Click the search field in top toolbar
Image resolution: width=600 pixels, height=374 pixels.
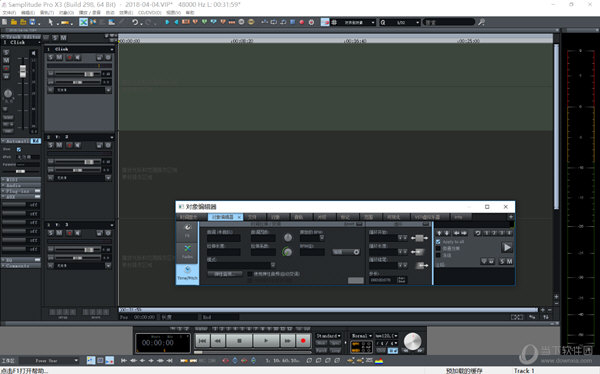tap(448, 23)
